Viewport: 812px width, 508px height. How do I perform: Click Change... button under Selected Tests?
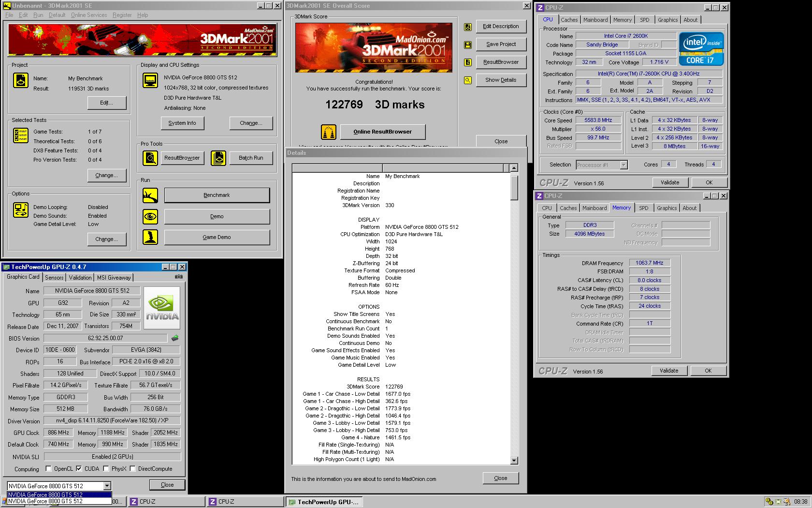[x=107, y=176]
